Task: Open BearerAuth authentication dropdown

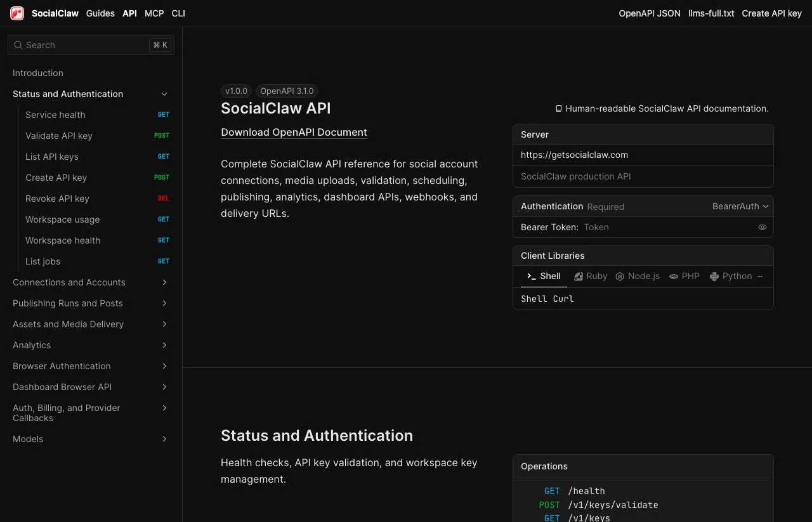Action: click(740, 206)
